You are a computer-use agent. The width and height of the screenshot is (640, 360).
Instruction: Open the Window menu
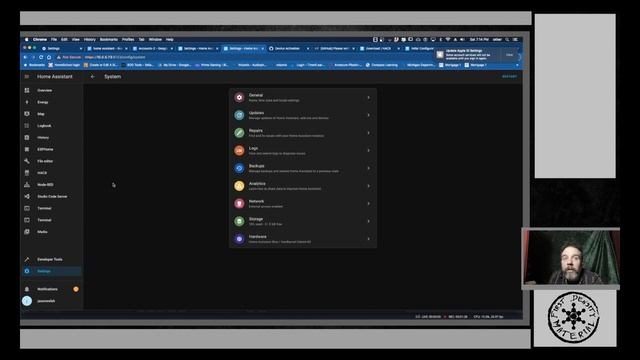point(155,40)
